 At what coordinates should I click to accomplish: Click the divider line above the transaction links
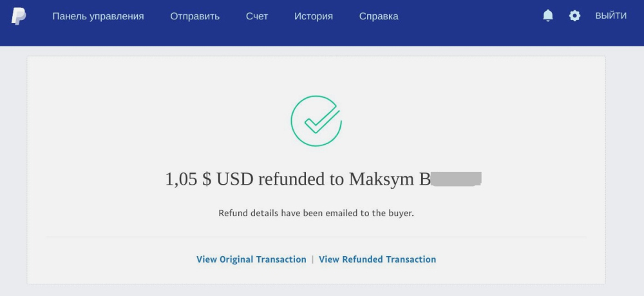(x=316, y=237)
